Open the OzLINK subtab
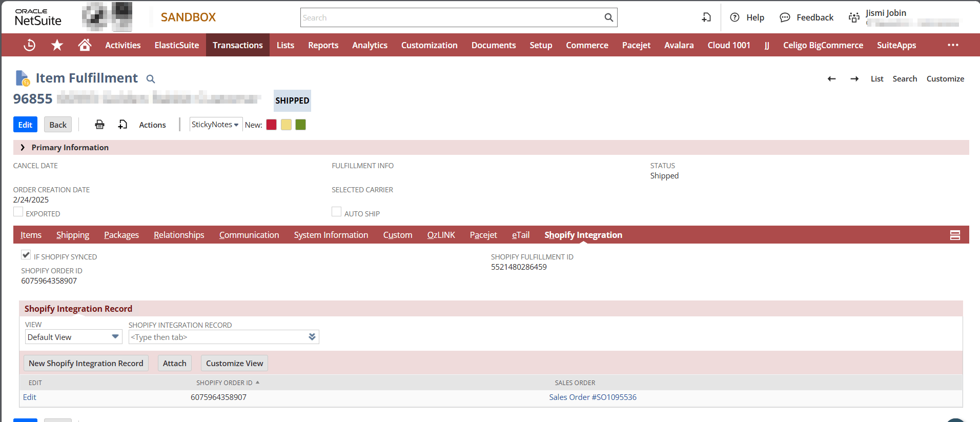The width and height of the screenshot is (980, 422). (441, 235)
